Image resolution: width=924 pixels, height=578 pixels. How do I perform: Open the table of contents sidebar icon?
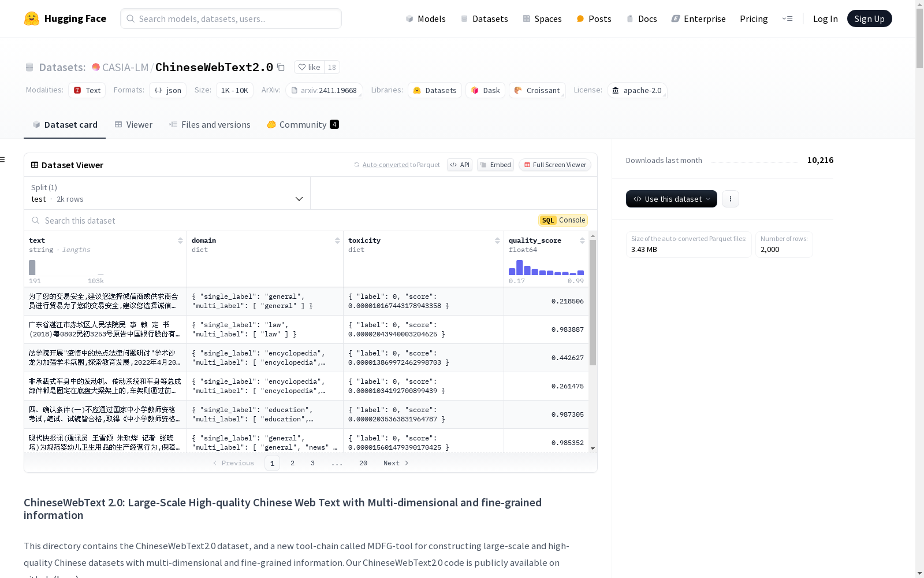point(3,160)
